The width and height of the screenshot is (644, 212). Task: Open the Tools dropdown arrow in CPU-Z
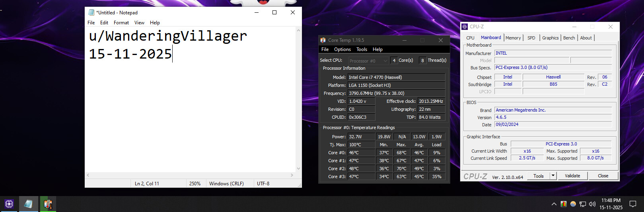coord(553,176)
